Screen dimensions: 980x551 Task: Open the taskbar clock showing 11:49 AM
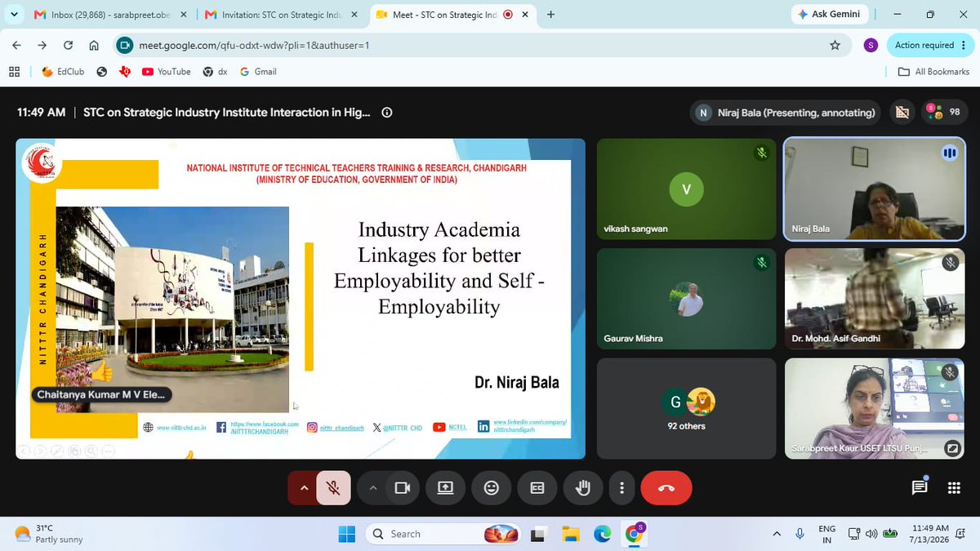tap(931, 534)
